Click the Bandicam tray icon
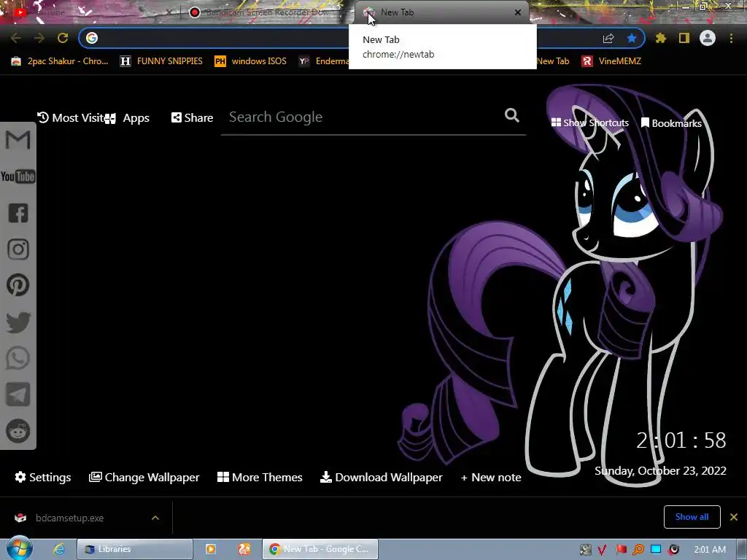This screenshot has width=747, height=560. [673, 550]
